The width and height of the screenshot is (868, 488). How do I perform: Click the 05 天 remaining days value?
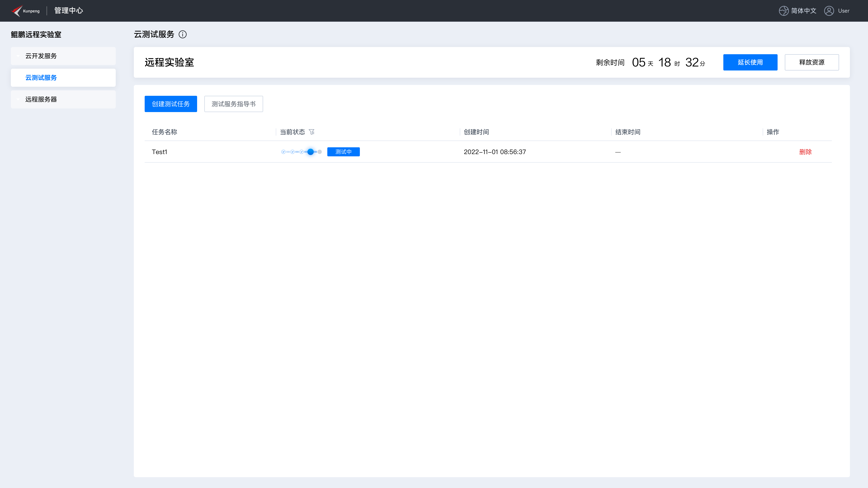[643, 62]
